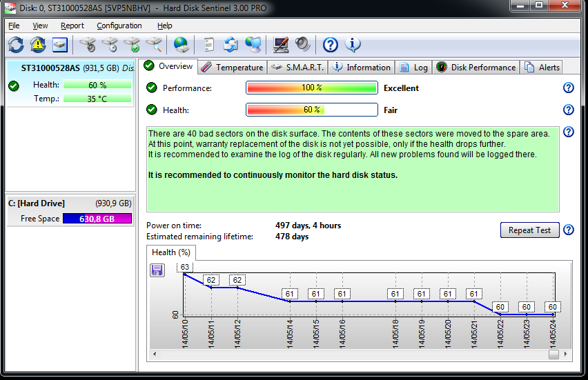
Task: Click the help icon next to Performance bar
Action: click(569, 88)
